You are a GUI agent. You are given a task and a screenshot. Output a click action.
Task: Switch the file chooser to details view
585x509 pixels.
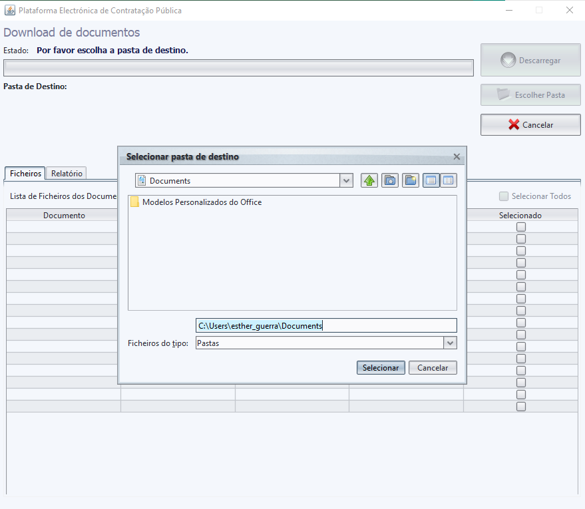point(448,181)
